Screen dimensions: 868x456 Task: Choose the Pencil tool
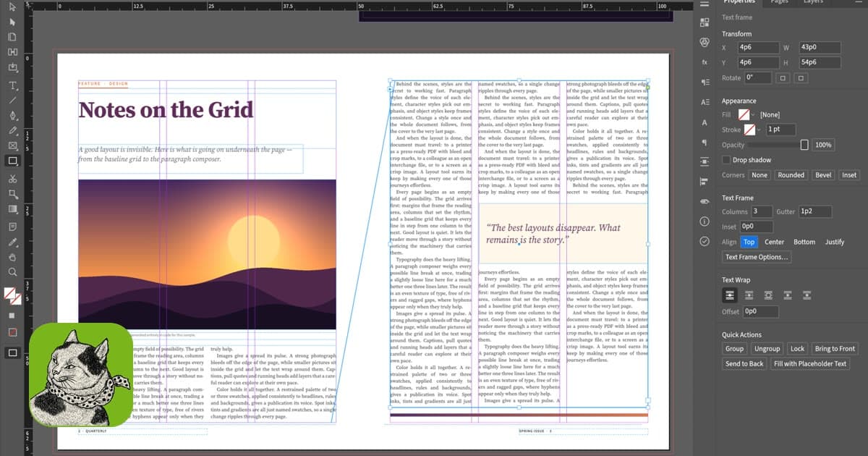[x=13, y=131]
